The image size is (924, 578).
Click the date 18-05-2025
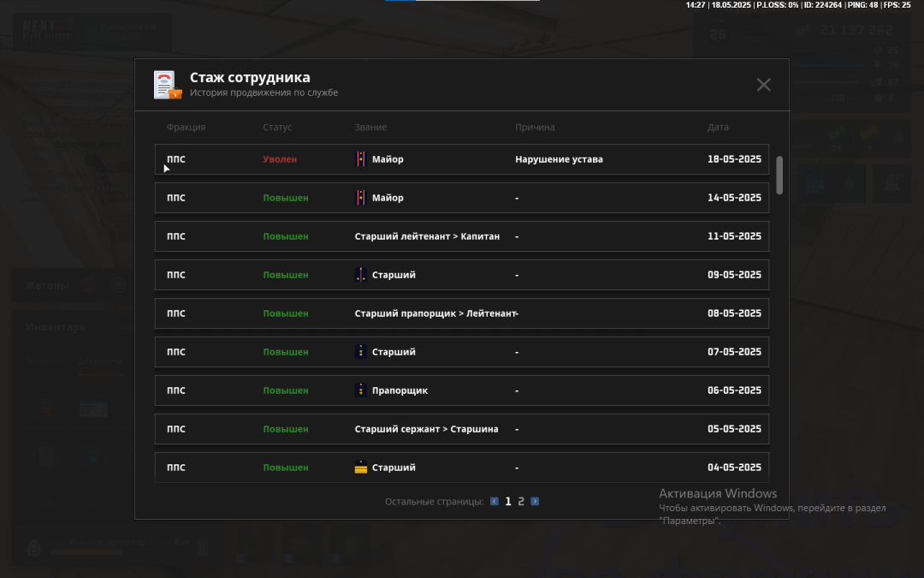734,159
